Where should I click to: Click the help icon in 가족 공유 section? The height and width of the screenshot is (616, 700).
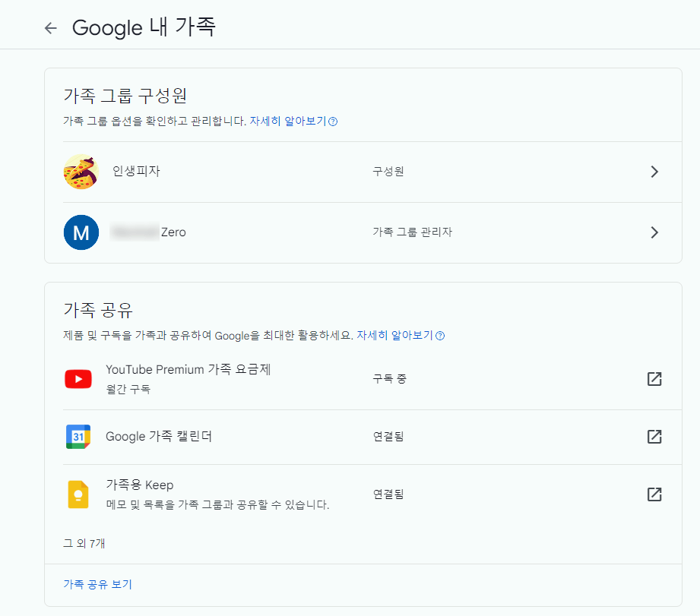[x=440, y=335]
